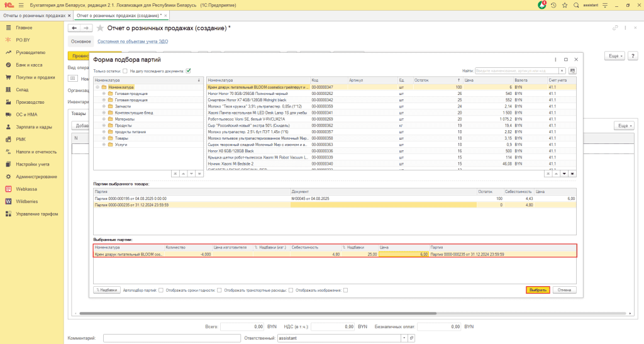This screenshot has height=344, width=644.
Task: Open the history clock icon
Action: click(553, 5)
